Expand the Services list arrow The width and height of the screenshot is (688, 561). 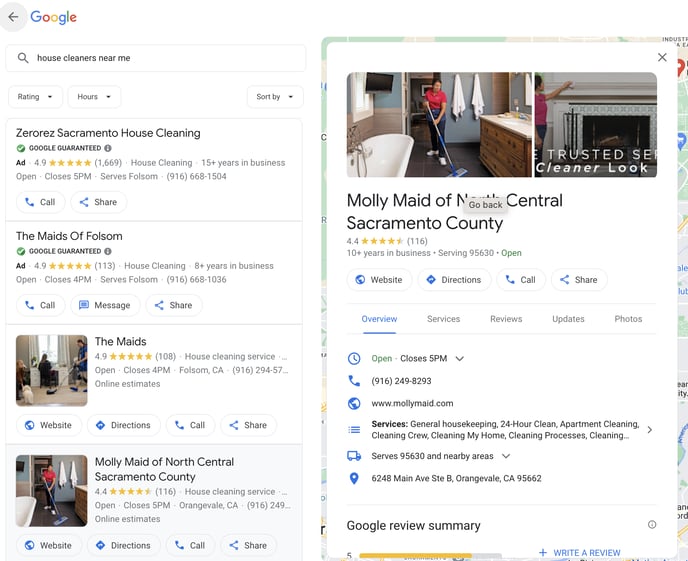[x=649, y=430]
